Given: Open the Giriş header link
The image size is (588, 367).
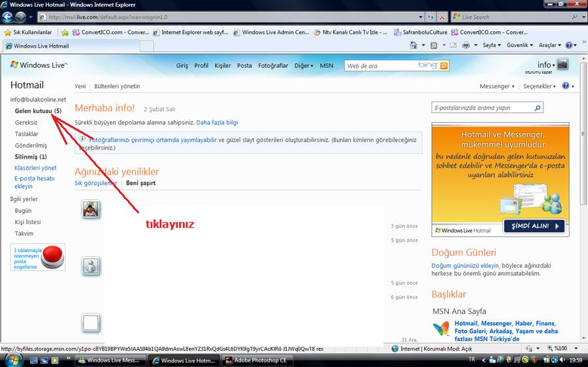Looking at the screenshot, I should point(182,65).
